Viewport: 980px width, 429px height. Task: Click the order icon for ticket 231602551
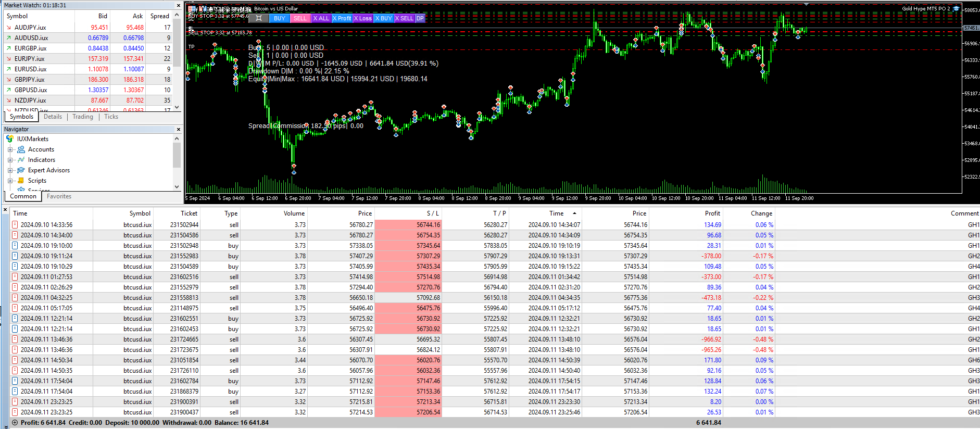15,319
